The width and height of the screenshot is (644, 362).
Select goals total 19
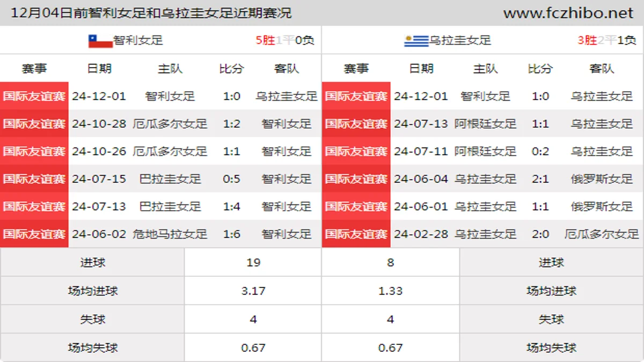pos(253,262)
